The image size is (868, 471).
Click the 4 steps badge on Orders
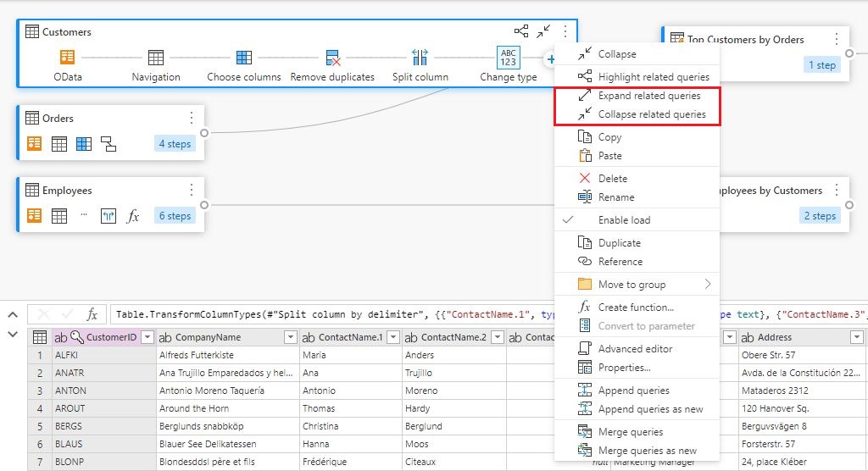175,144
